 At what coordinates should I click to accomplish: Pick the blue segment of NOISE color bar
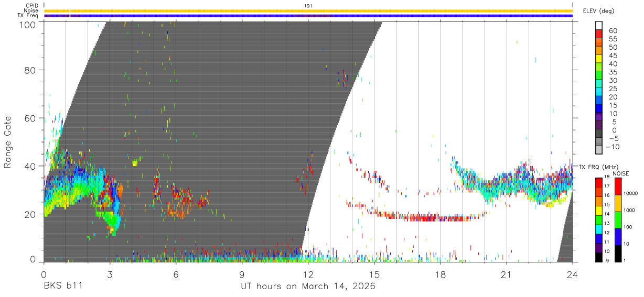pos(618,236)
